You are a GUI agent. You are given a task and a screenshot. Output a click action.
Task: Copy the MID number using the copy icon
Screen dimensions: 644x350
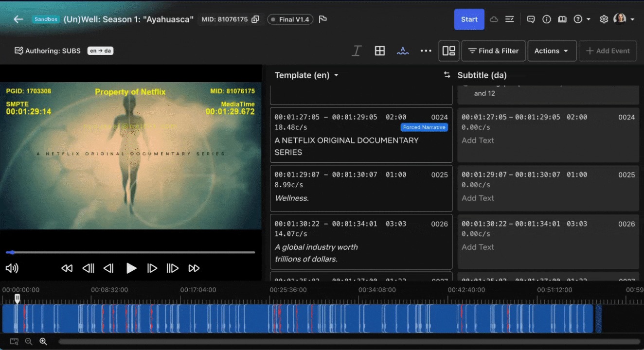coord(255,19)
